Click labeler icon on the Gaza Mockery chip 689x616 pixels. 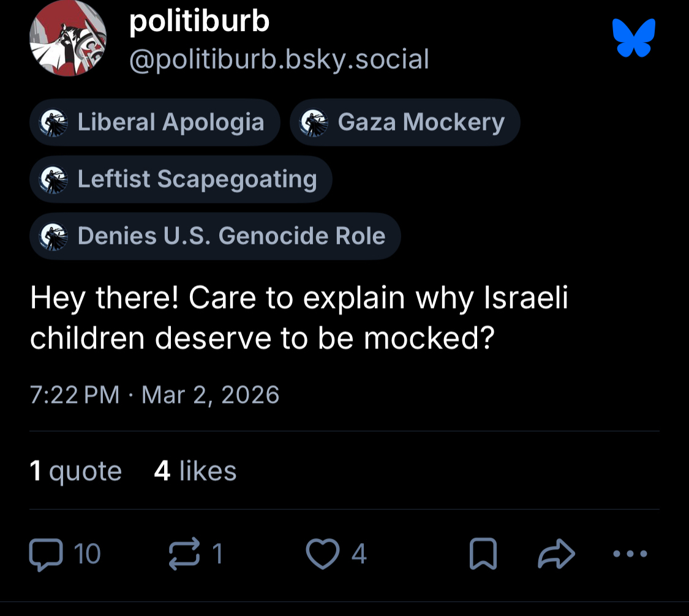click(x=314, y=122)
